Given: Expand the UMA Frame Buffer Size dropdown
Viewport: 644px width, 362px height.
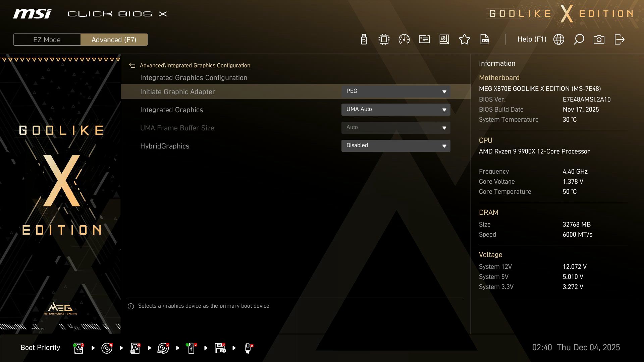Looking at the screenshot, I should [x=444, y=127].
